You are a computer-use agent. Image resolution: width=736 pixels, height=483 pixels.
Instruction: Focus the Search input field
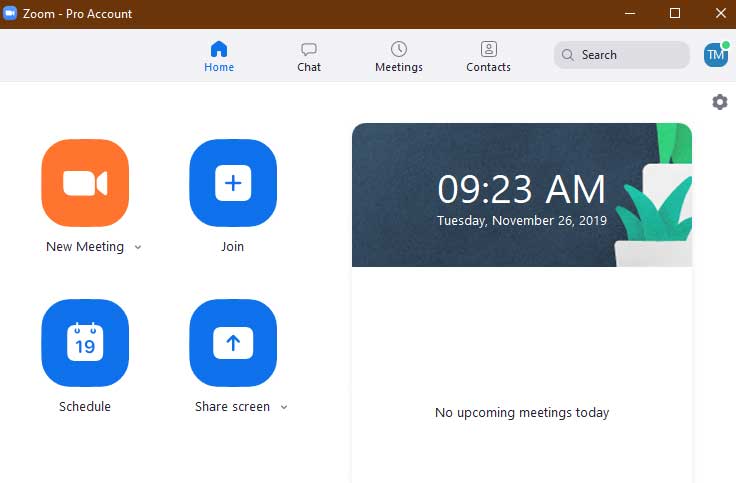pos(621,55)
